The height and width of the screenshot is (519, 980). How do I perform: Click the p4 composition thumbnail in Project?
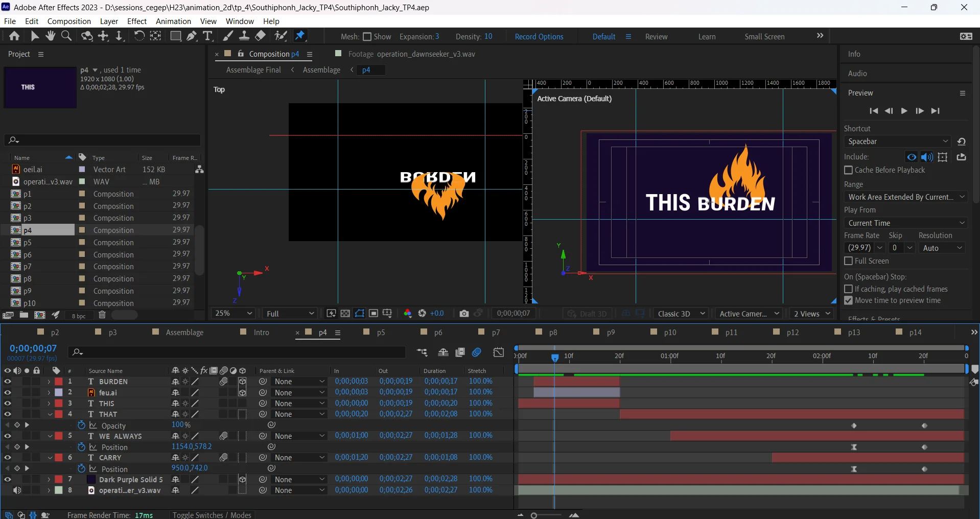(x=40, y=87)
